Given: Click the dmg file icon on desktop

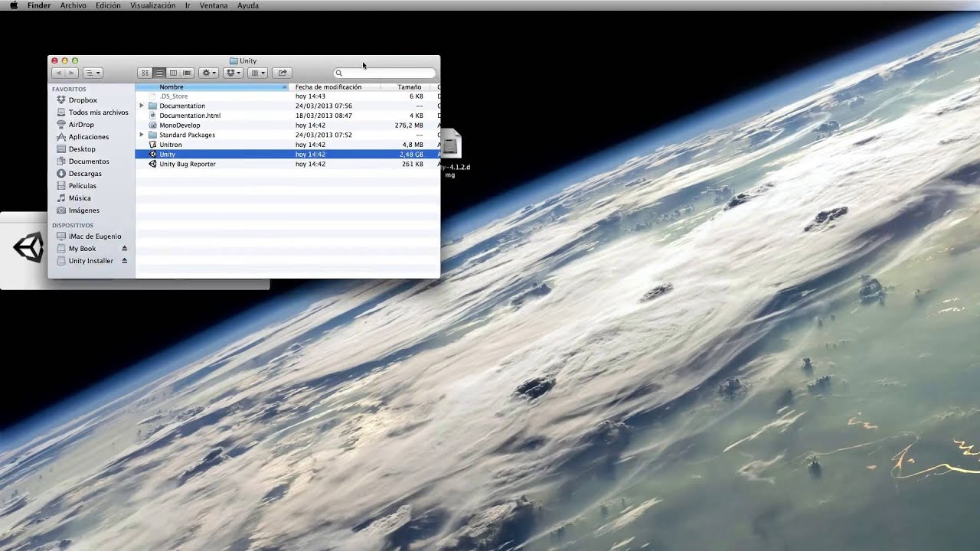Looking at the screenshot, I should pos(451,144).
